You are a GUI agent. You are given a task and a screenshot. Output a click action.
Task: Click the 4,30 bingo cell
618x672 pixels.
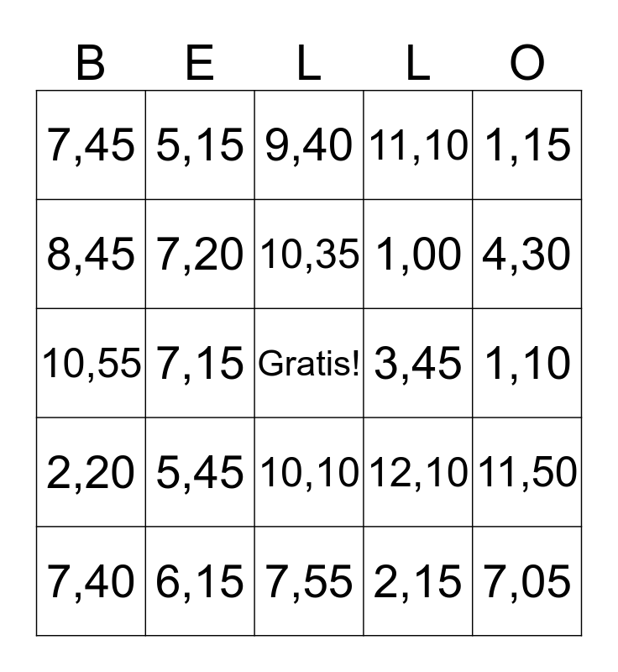(x=527, y=254)
